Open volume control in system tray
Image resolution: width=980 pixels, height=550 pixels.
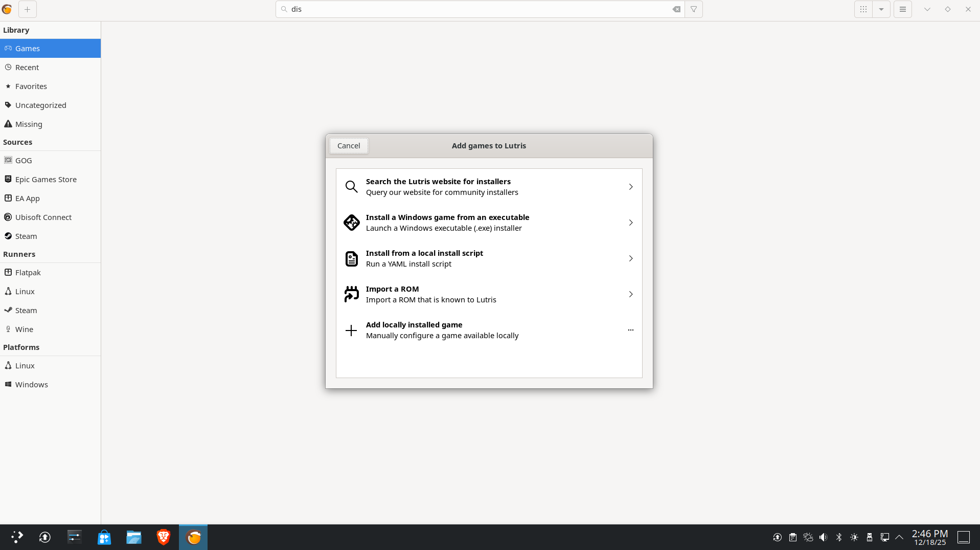[823, 537]
